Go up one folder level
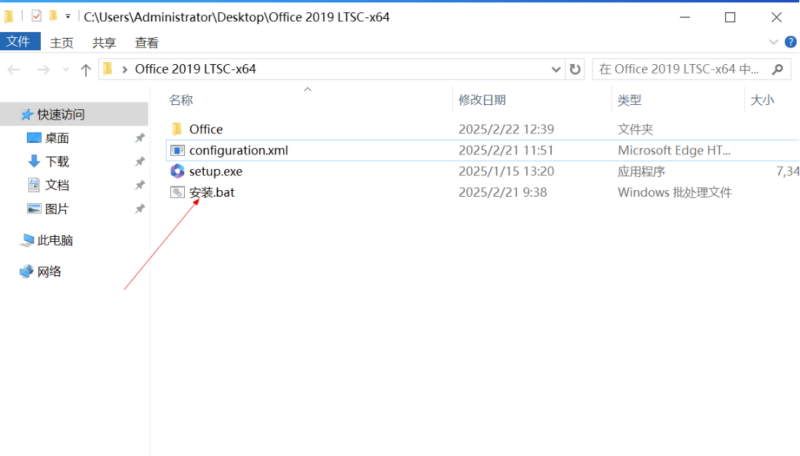800x456 pixels. pyautogui.click(x=86, y=69)
